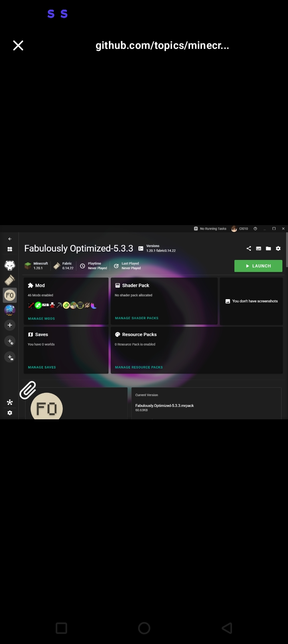This screenshot has height=644, width=288.
Task: Tap the Android back navigation button
Action: 227,628
